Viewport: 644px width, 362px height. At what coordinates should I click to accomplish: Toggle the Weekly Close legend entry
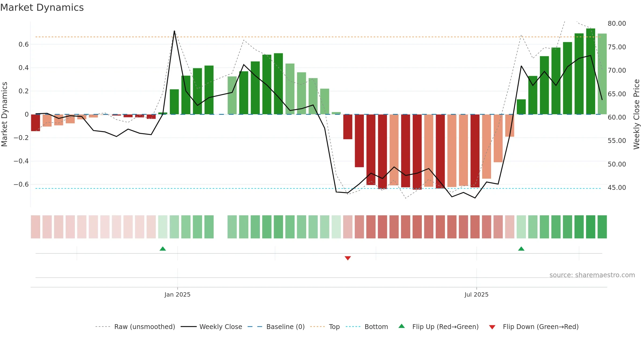(211, 327)
